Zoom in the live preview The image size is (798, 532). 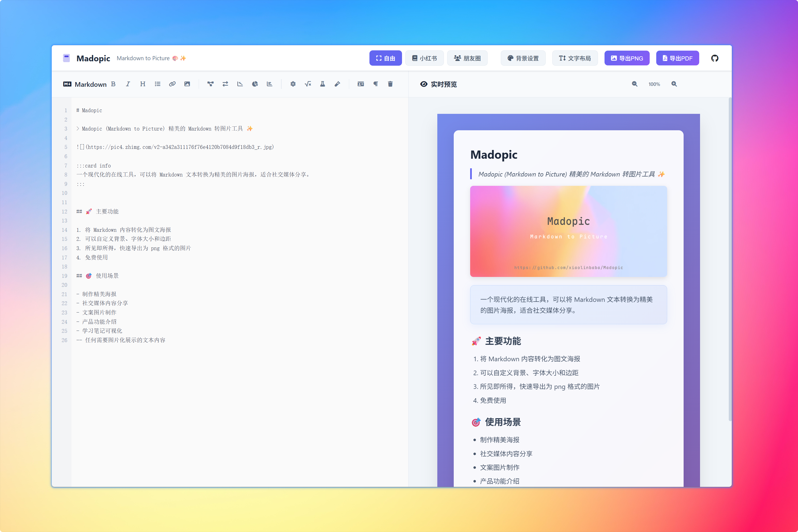coord(674,84)
